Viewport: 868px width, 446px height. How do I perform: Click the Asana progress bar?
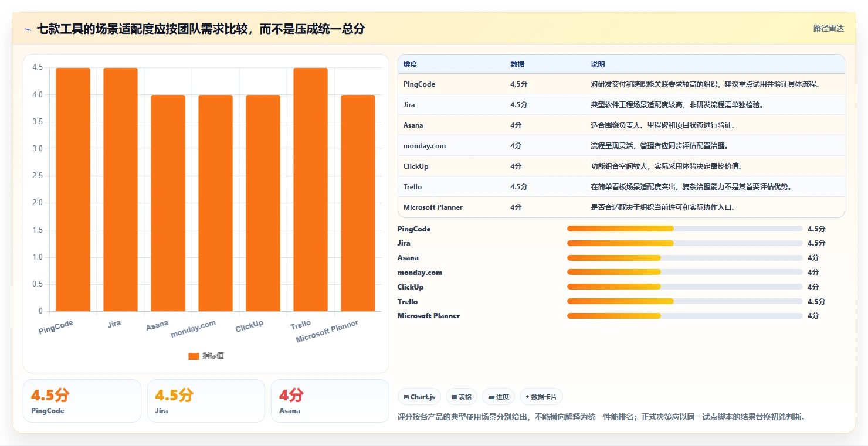coord(684,257)
